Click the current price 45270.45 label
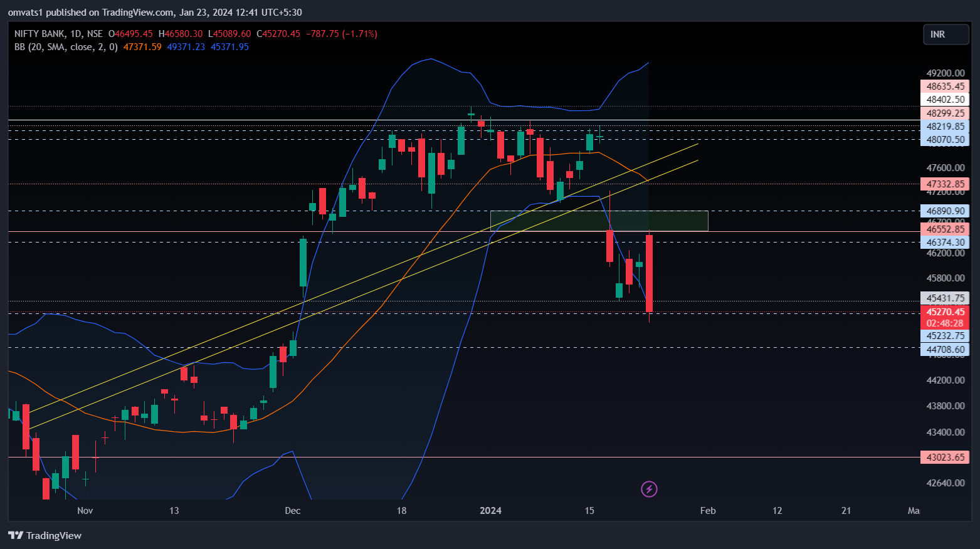 (x=945, y=312)
